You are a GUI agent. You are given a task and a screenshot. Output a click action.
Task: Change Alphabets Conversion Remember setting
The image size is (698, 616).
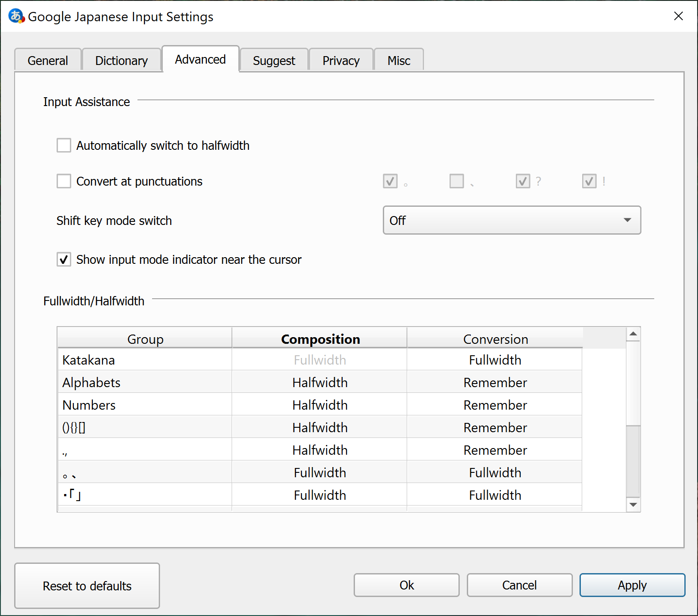(x=495, y=382)
